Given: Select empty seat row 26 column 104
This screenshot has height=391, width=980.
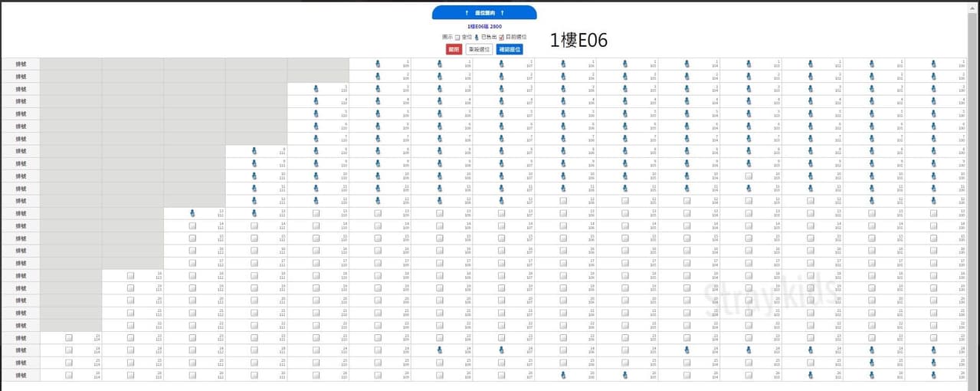Looking at the screenshot, I should pos(687,375).
